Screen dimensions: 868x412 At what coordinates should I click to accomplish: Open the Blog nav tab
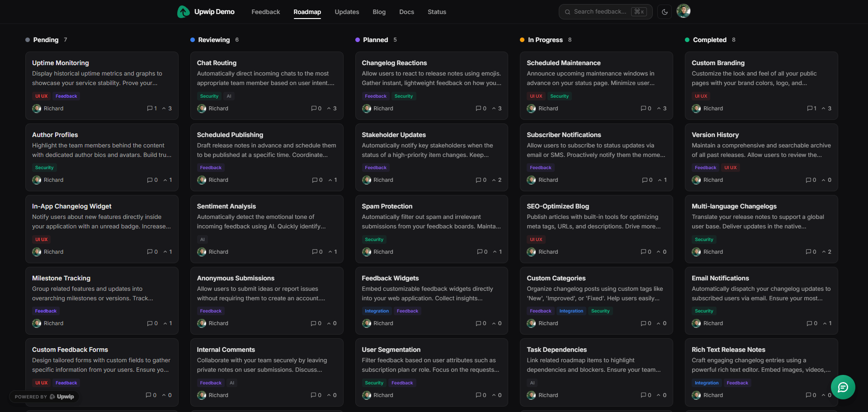coord(379,12)
